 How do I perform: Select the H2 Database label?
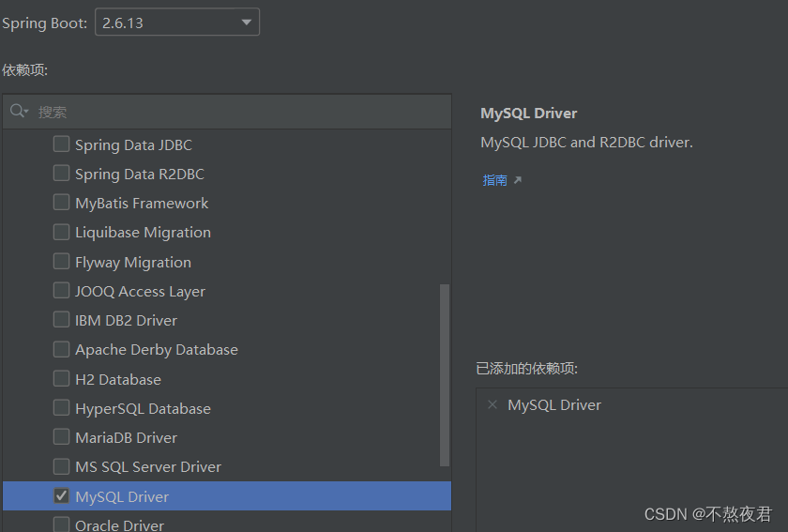pyautogui.click(x=118, y=380)
